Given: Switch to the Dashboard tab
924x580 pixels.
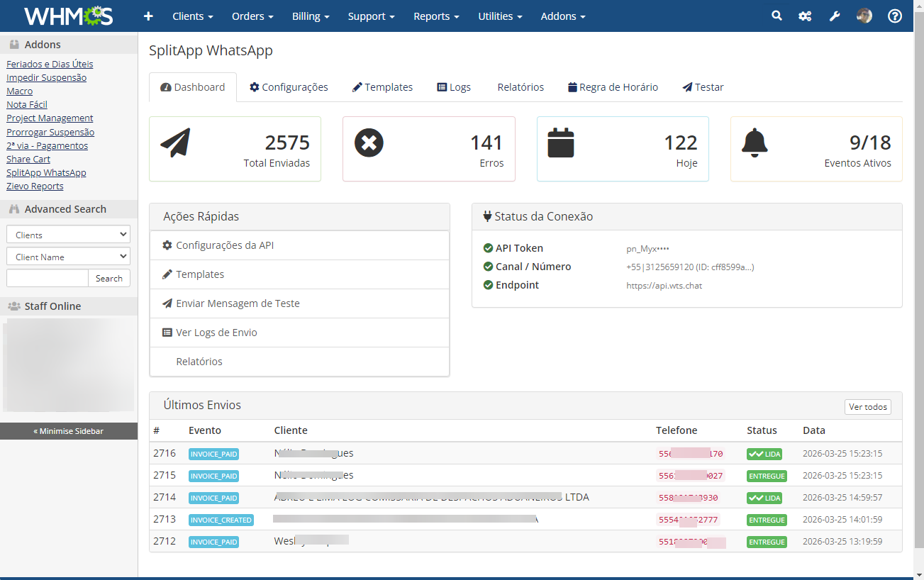Looking at the screenshot, I should tap(193, 87).
